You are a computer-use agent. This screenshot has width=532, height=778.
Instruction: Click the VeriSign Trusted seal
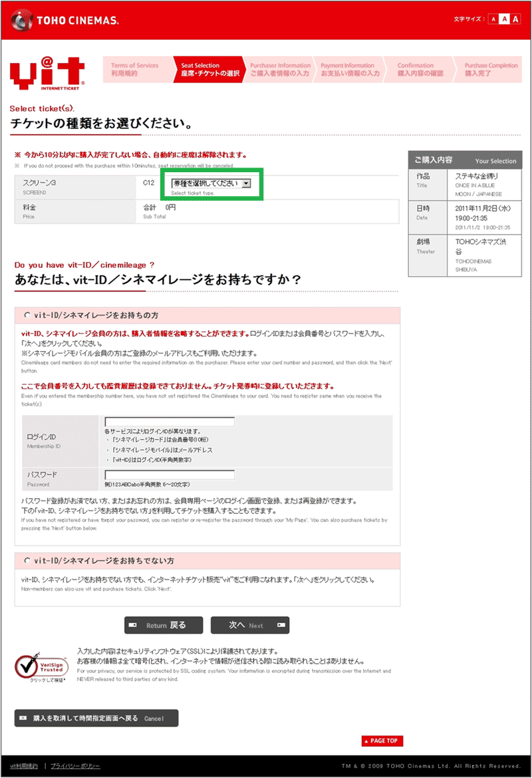[x=41, y=668]
